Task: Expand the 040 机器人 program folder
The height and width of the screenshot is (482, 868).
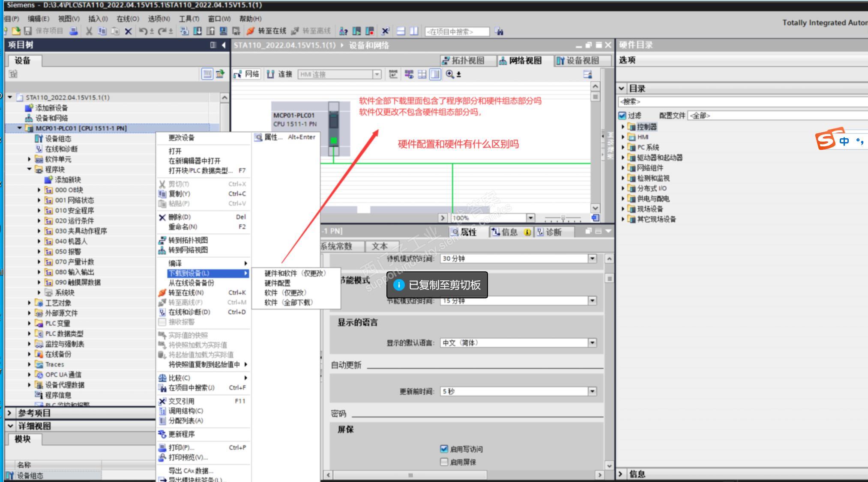Action: tap(39, 241)
